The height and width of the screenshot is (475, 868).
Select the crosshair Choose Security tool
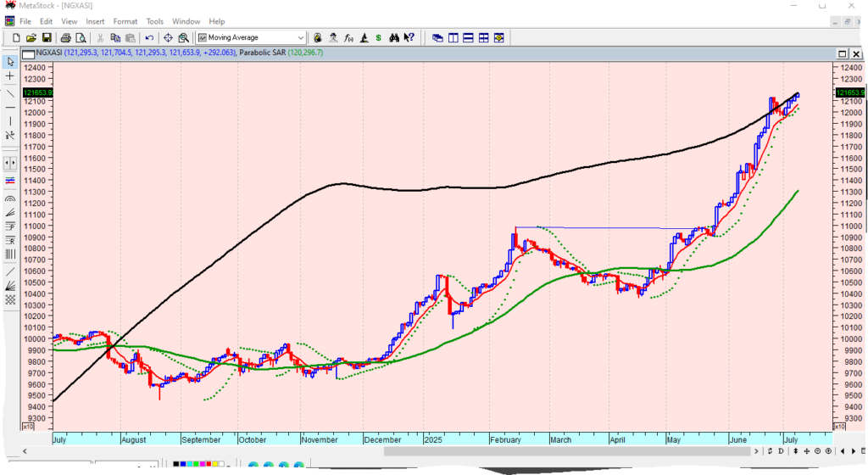pos(168,37)
